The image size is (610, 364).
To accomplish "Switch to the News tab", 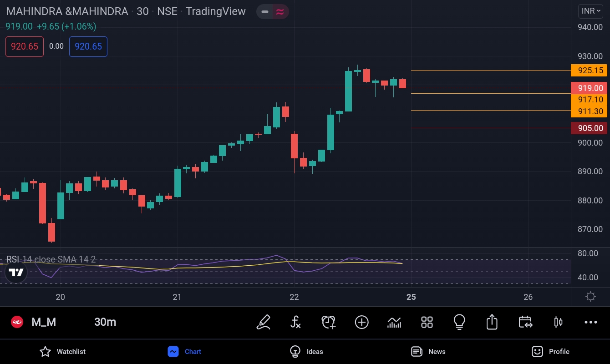I will click(x=428, y=351).
